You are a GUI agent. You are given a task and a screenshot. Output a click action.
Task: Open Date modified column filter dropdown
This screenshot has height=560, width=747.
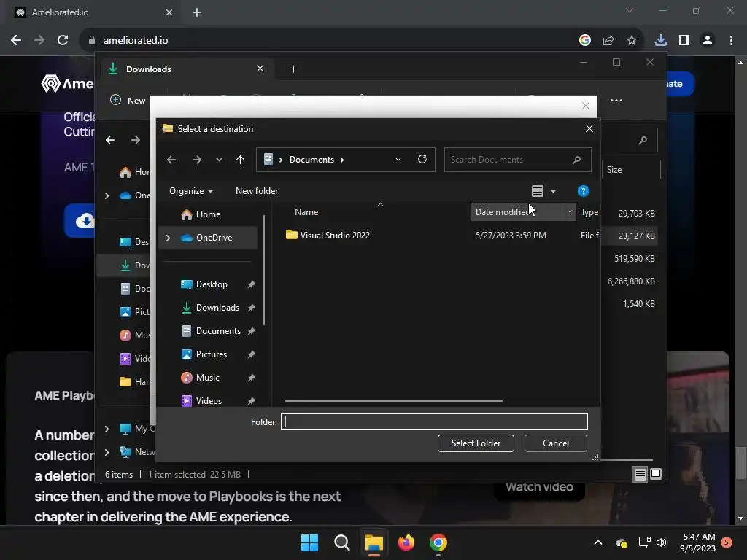[570, 212]
